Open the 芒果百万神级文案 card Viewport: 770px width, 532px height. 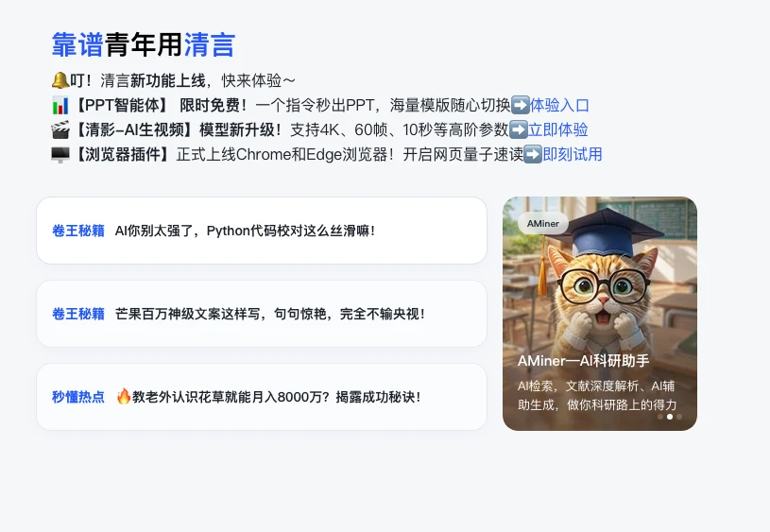tap(262, 314)
